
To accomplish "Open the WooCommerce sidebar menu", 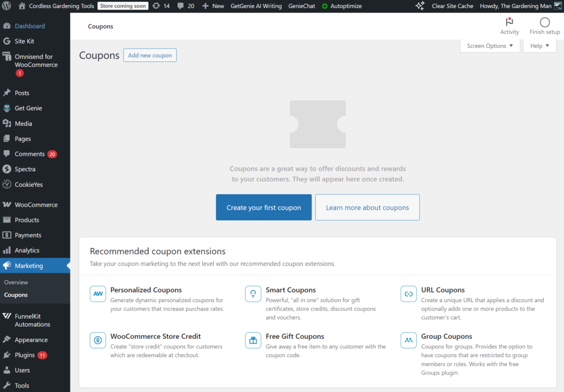I will [x=36, y=205].
